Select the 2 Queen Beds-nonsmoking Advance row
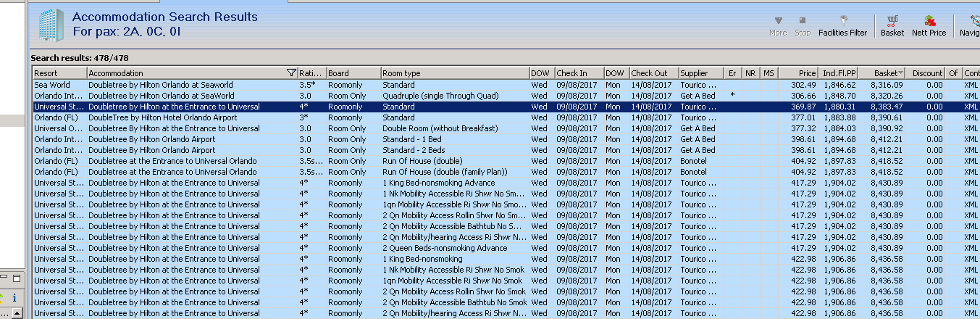Screen dimensions: 980x319 pyautogui.click(x=506, y=248)
